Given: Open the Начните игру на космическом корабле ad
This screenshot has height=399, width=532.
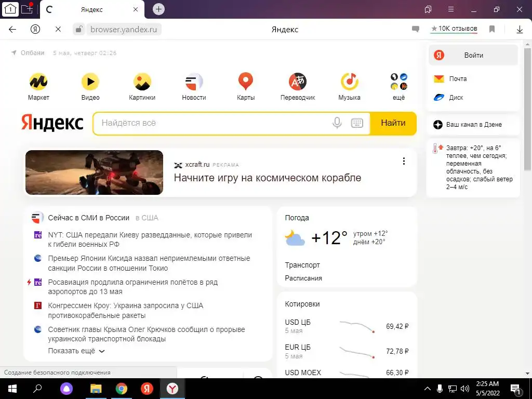Looking at the screenshot, I should 268,178.
